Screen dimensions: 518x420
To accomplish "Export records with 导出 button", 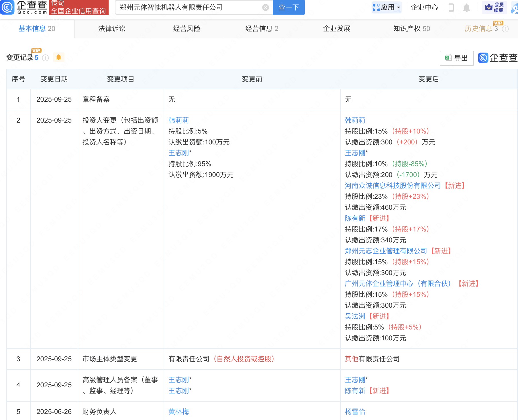I will click(x=456, y=58).
